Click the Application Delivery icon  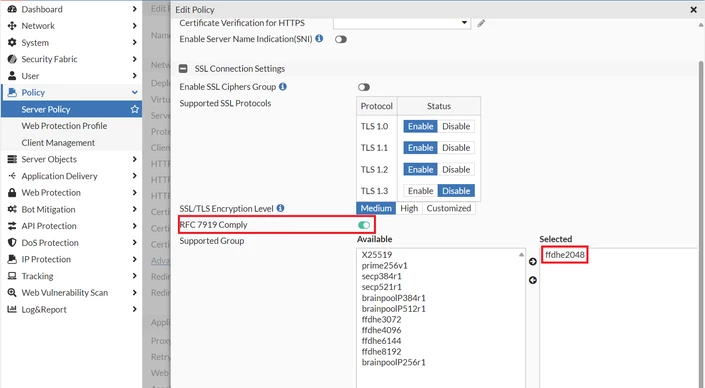(x=12, y=176)
